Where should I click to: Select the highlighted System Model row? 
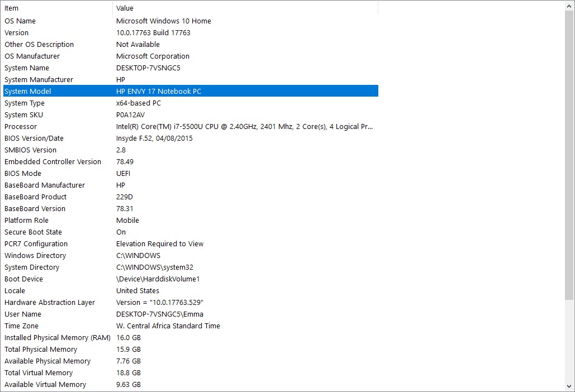(x=191, y=91)
